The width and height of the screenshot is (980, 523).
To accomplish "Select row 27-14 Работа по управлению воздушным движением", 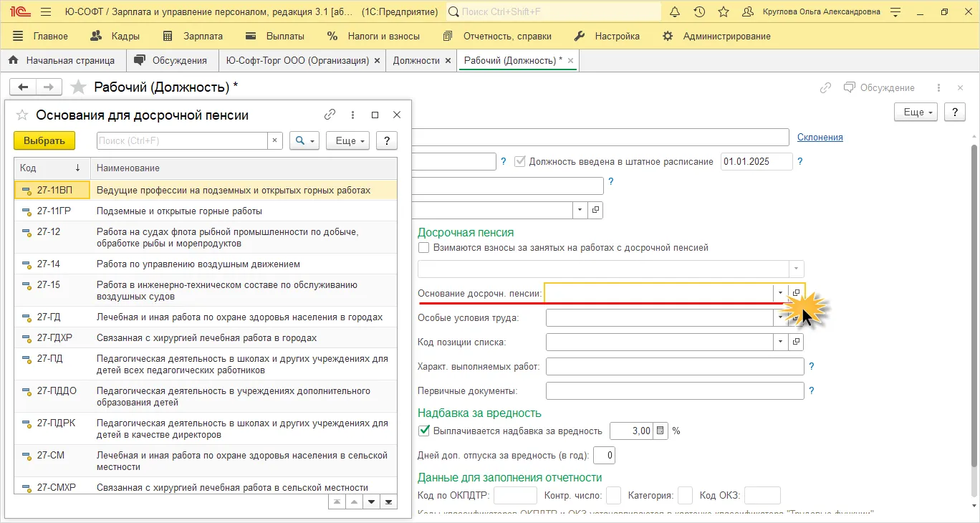I will click(x=206, y=264).
